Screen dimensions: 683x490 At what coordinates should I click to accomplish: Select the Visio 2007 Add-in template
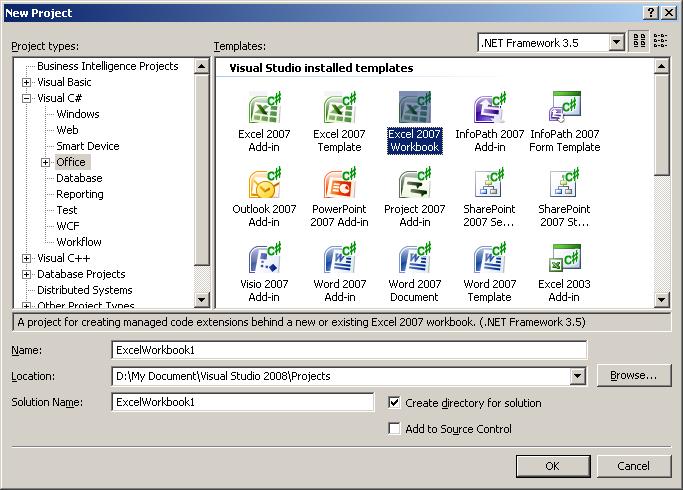[264, 272]
